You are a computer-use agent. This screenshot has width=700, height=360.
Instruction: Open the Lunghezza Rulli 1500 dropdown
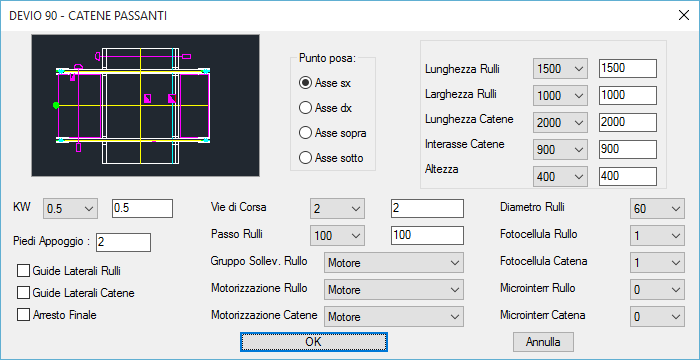(x=560, y=69)
